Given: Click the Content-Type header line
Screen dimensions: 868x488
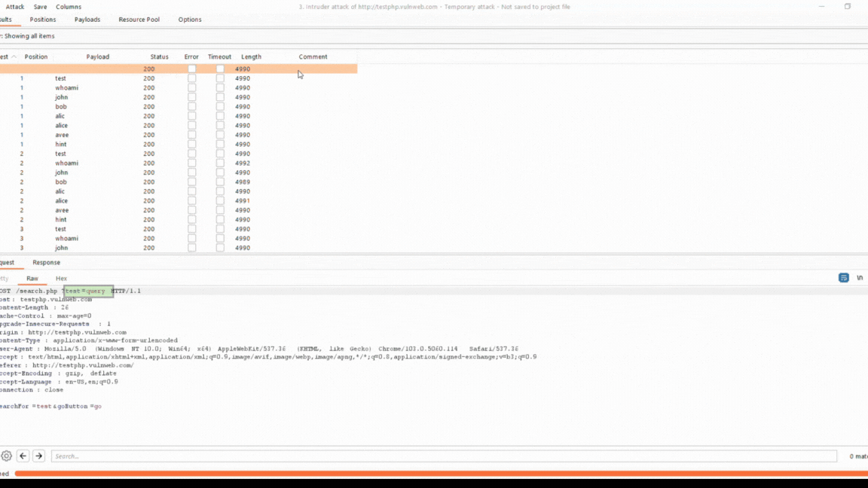Looking at the screenshot, I should click(x=89, y=340).
